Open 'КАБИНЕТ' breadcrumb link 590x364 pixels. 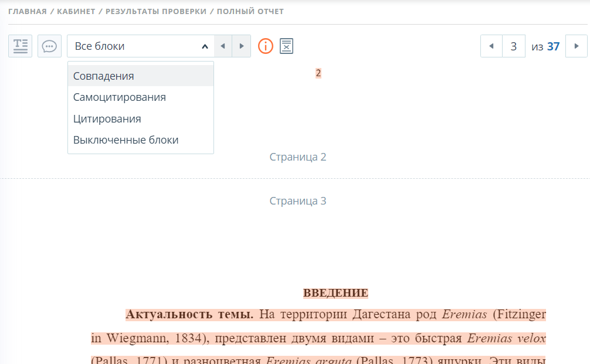[76, 12]
